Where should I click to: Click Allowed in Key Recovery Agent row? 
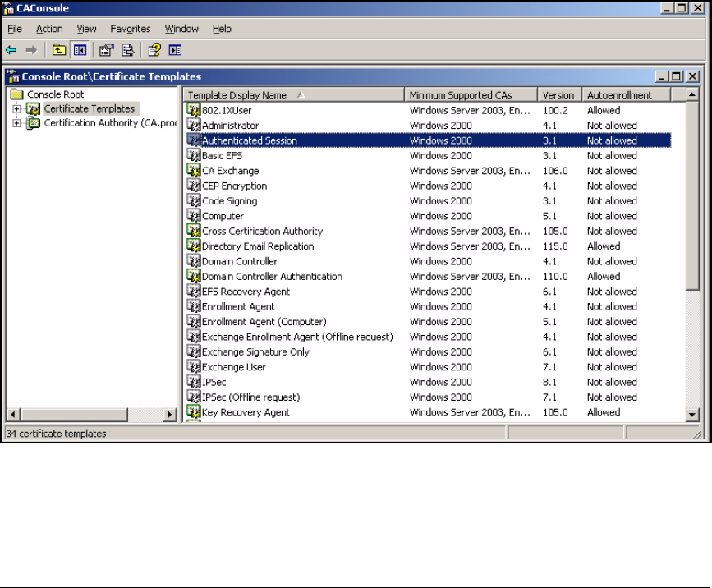click(604, 412)
